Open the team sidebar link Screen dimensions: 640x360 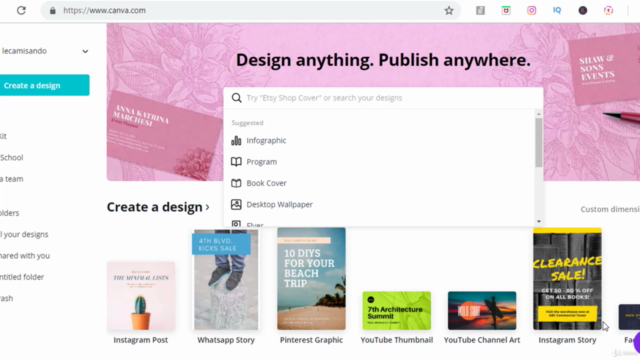point(11,179)
